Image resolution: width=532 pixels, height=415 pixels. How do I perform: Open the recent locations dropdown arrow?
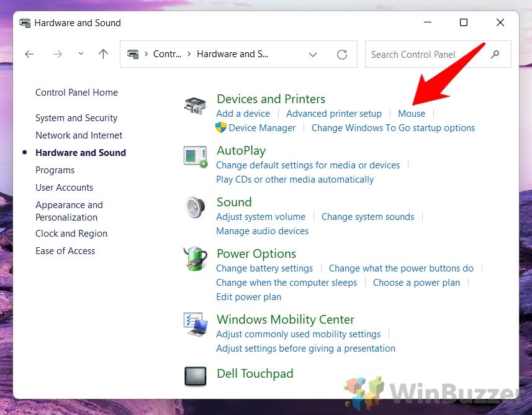coord(81,53)
